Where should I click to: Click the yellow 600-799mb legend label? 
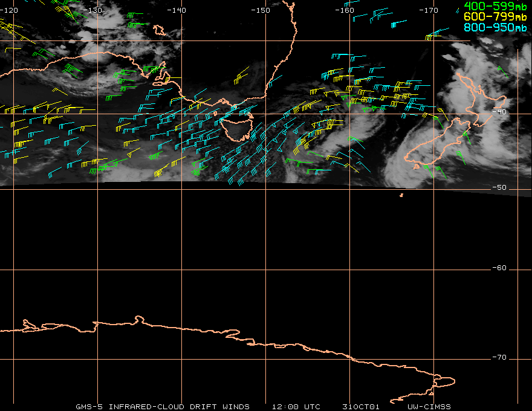point(495,16)
